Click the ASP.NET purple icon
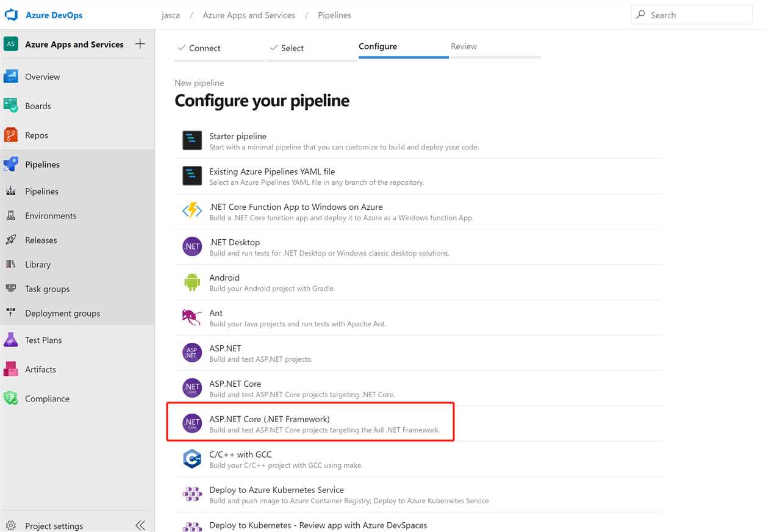766x532 pixels. pyautogui.click(x=192, y=353)
